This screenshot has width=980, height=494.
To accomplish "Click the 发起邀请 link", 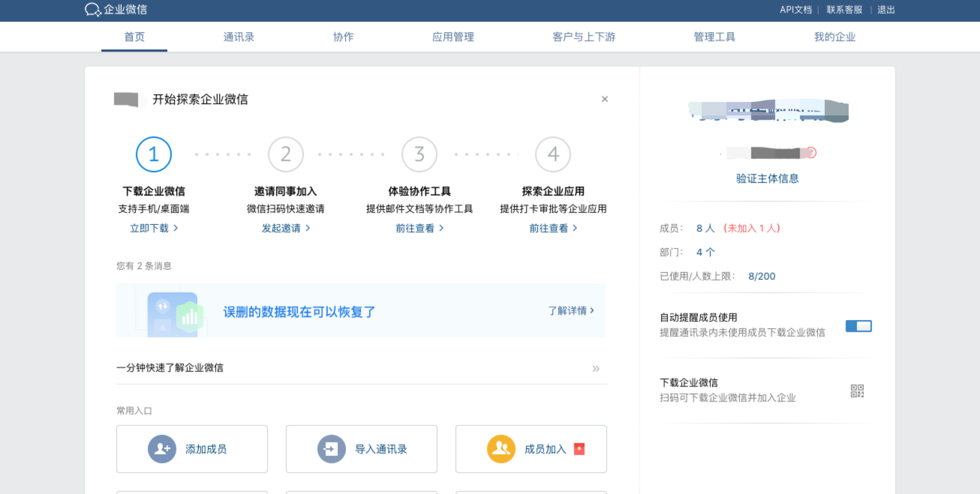I will [x=286, y=228].
